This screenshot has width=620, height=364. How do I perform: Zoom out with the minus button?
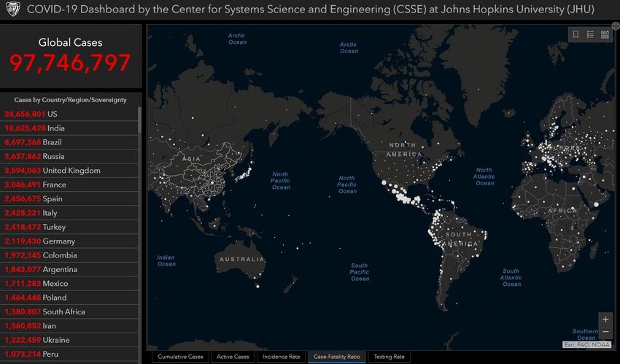(x=605, y=332)
